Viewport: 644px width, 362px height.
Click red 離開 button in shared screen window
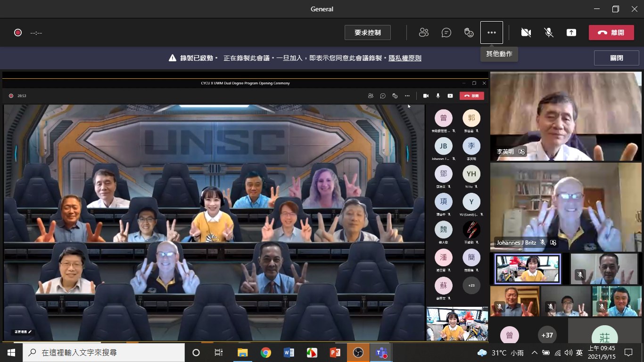472,96
